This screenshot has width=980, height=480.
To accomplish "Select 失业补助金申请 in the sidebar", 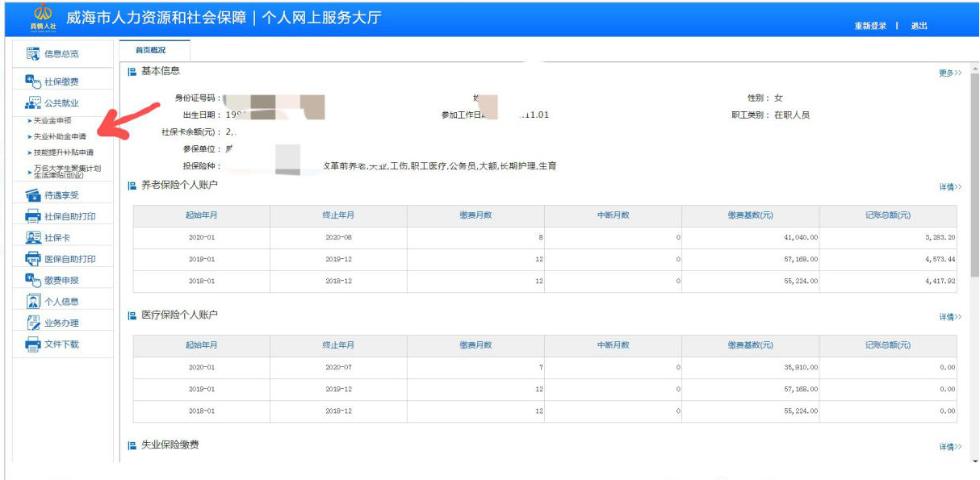I will click(60, 136).
